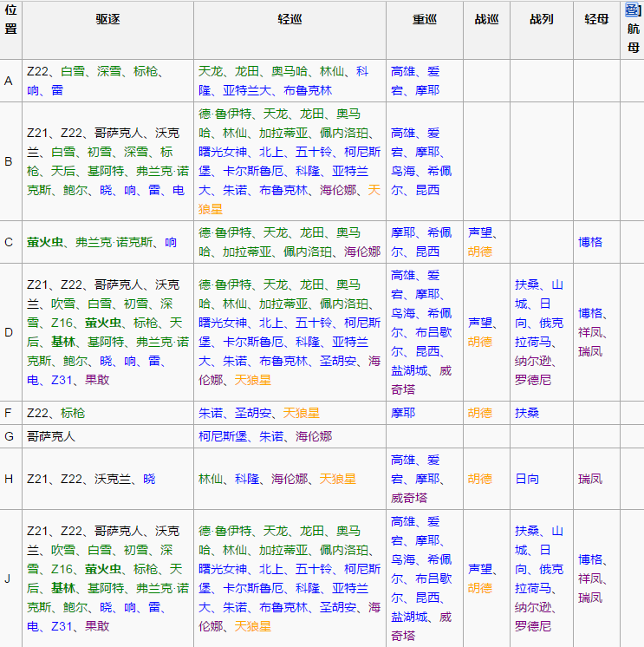Open 白雪 link in row A destroyers
Viewport: 644px width, 647px height.
73,71
